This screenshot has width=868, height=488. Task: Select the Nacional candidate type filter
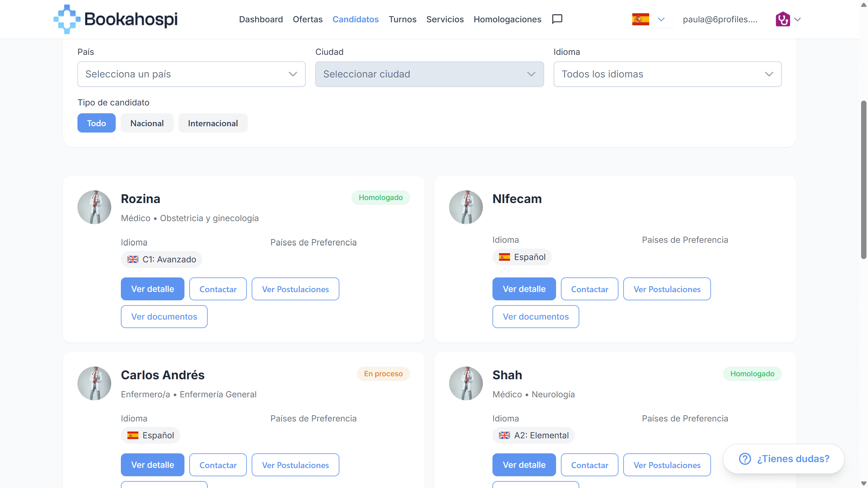click(147, 123)
